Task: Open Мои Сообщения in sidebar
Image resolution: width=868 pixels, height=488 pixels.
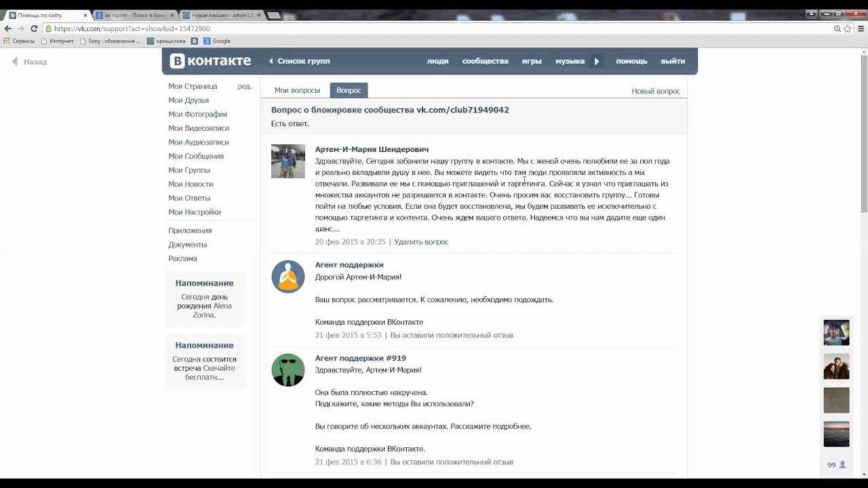Action: click(196, 156)
